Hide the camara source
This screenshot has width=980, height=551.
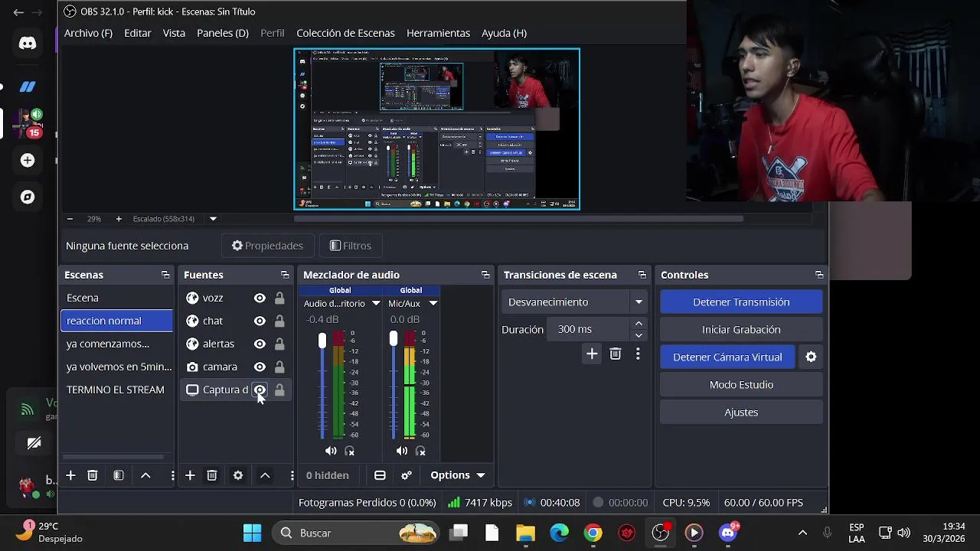click(260, 367)
